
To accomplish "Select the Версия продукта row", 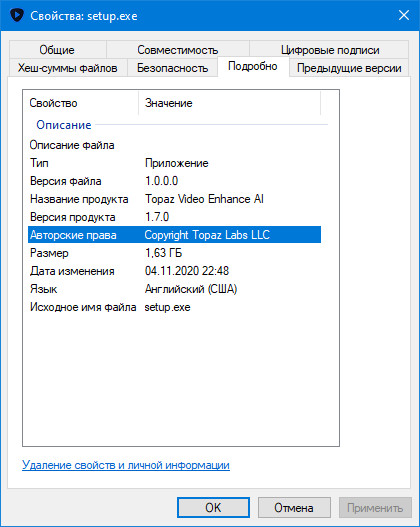I will (x=174, y=217).
